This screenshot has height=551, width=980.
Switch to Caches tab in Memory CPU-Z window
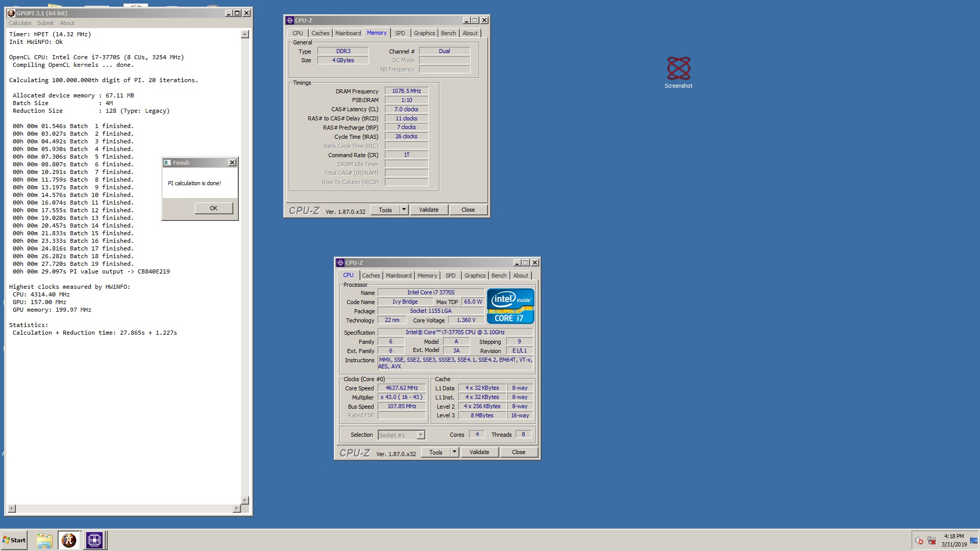[x=321, y=33]
